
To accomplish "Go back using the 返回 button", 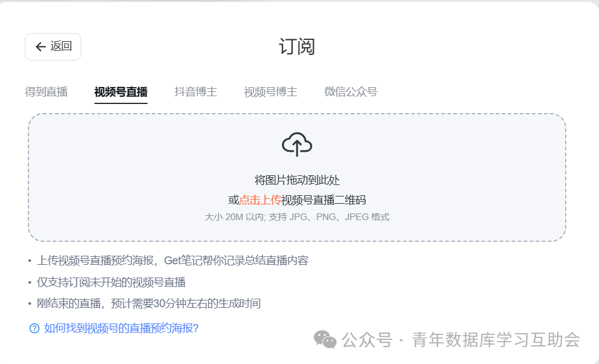I will pos(53,47).
